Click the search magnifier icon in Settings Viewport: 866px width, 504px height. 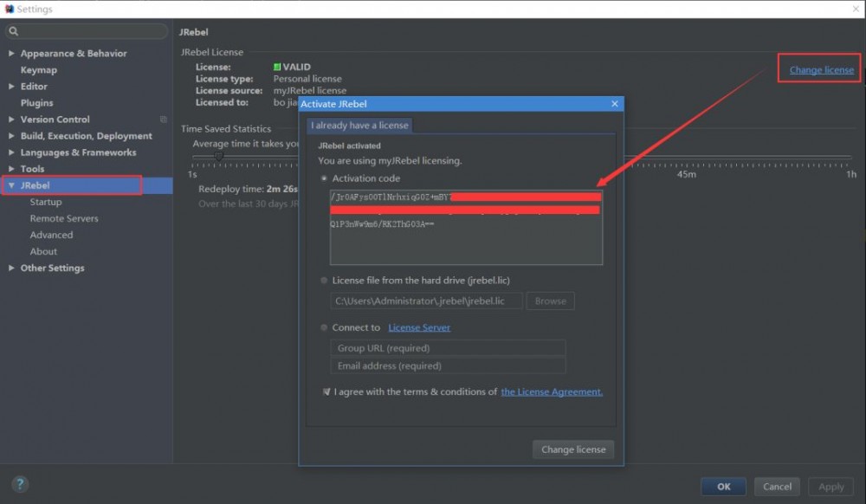tap(14, 30)
